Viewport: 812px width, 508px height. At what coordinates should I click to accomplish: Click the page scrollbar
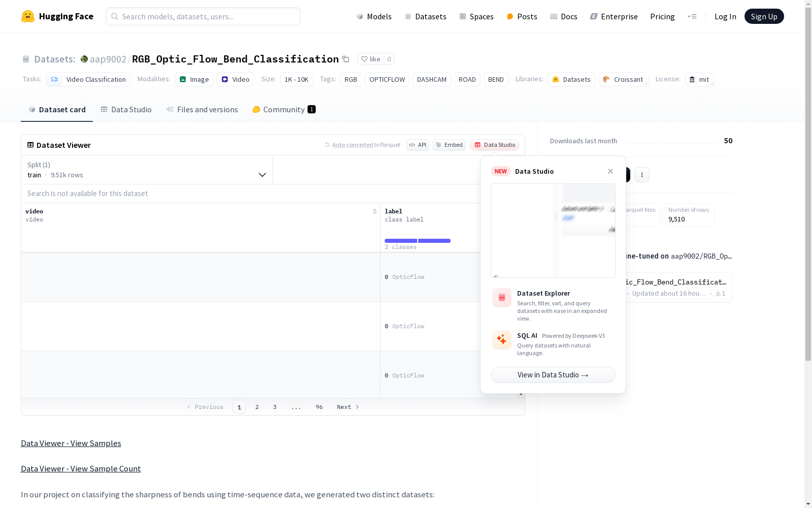(x=808, y=183)
